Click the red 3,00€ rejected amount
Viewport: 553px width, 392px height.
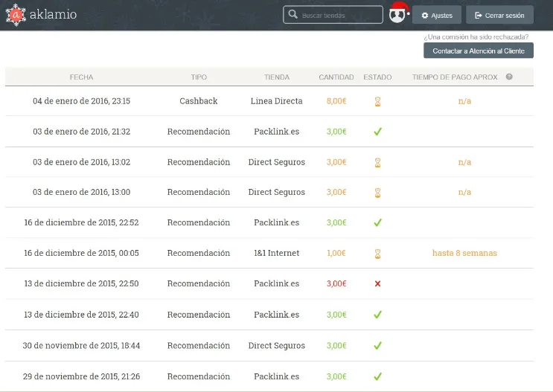[336, 283]
